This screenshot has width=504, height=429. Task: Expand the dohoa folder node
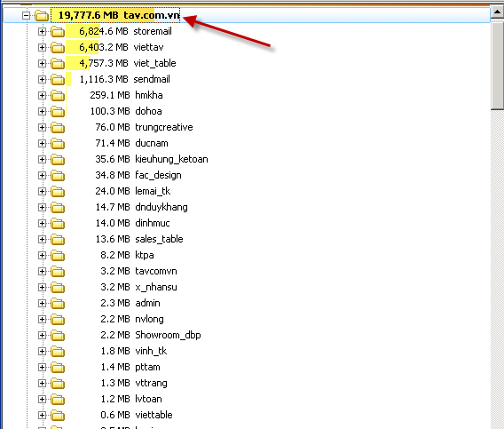42,112
